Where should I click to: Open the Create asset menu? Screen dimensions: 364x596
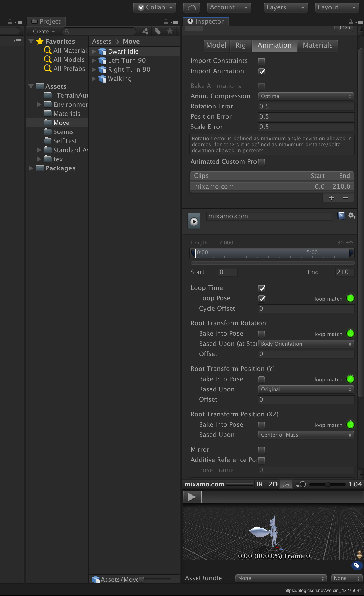click(x=43, y=31)
